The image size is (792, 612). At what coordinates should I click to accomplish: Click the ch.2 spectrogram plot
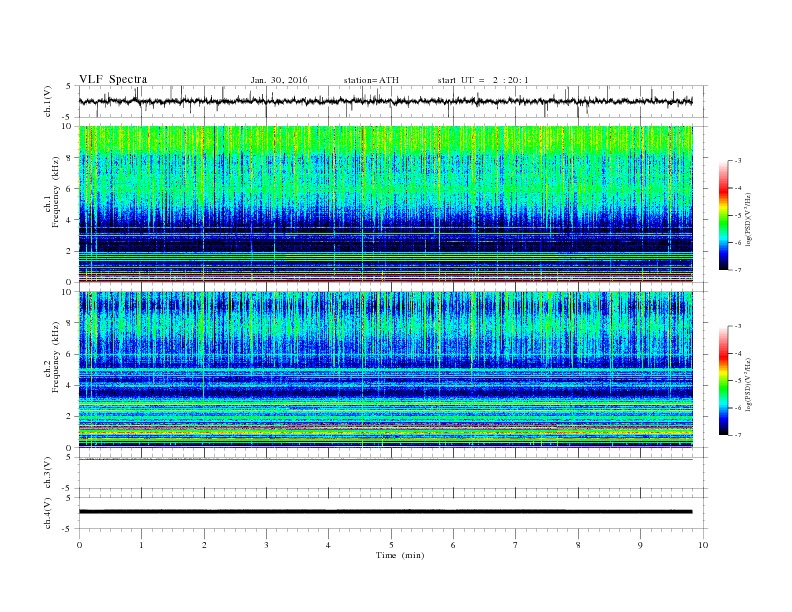click(385, 369)
